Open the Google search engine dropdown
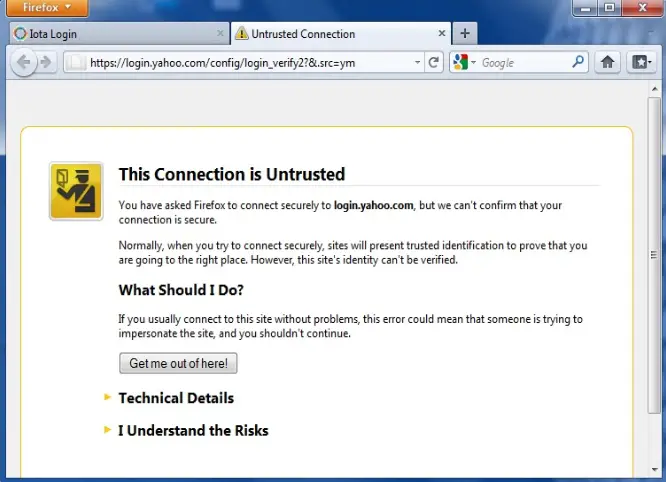Screen dimensions: 666x482 465,63
